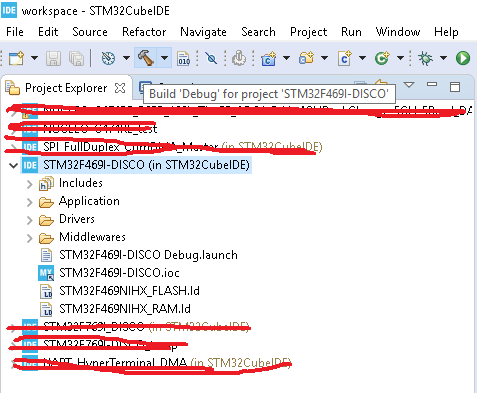This screenshot has height=393, width=477.
Task: Open the Source menu
Action: (90, 32)
